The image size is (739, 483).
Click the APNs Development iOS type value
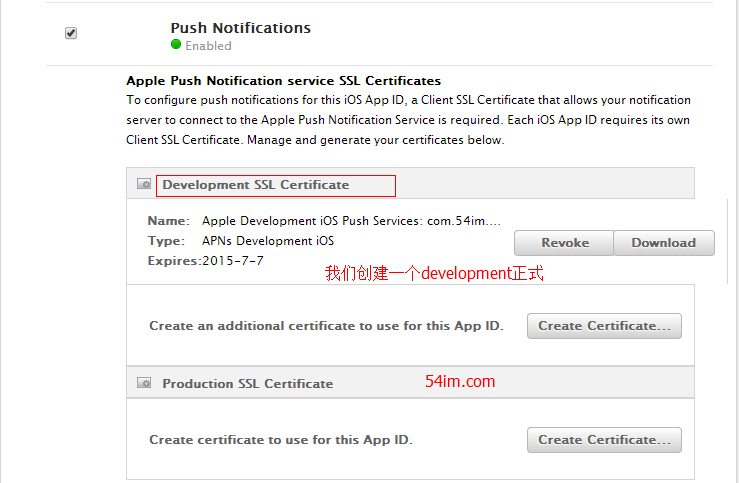pos(268,240)
